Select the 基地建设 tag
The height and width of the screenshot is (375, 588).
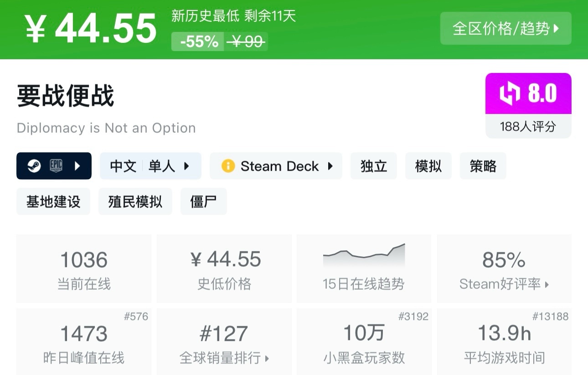click(x=53, y=201)
